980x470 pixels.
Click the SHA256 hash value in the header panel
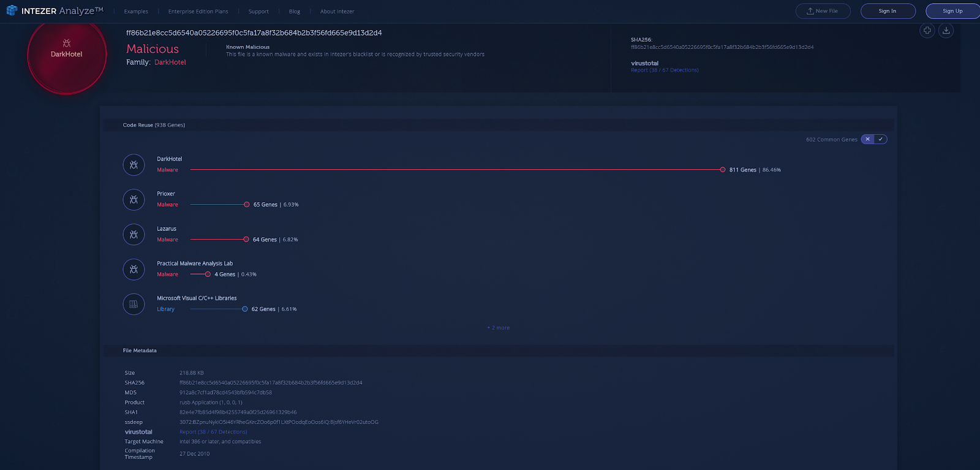[x=722, y=47]
